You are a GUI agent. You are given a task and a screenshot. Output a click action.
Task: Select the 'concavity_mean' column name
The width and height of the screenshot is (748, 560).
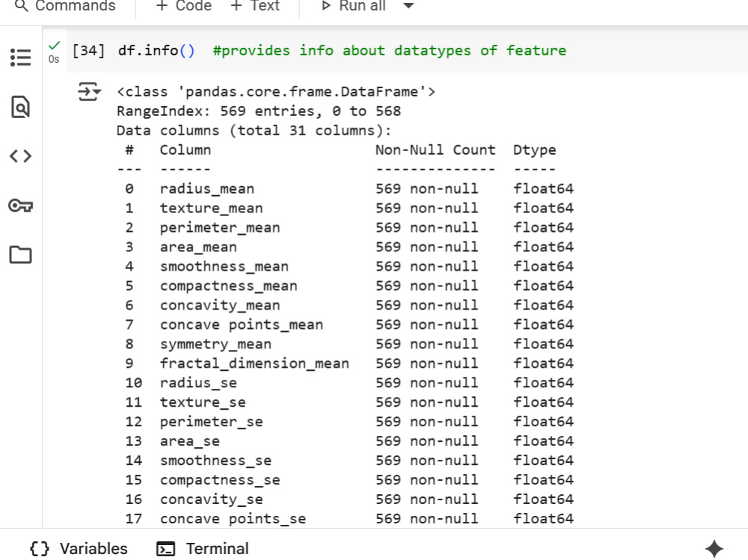[x=220, y=305]
